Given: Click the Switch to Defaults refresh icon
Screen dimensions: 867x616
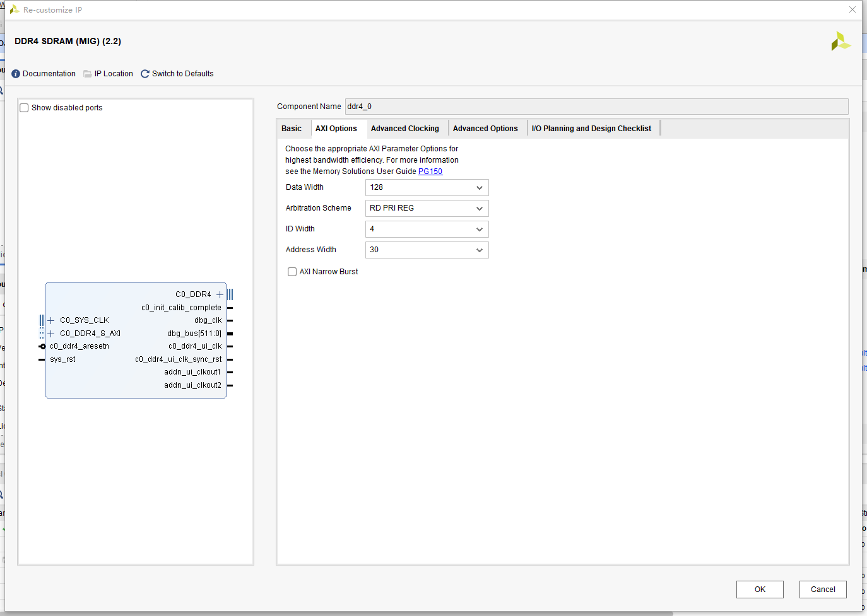Looking at the screenshot, I should tap(145, 74).
